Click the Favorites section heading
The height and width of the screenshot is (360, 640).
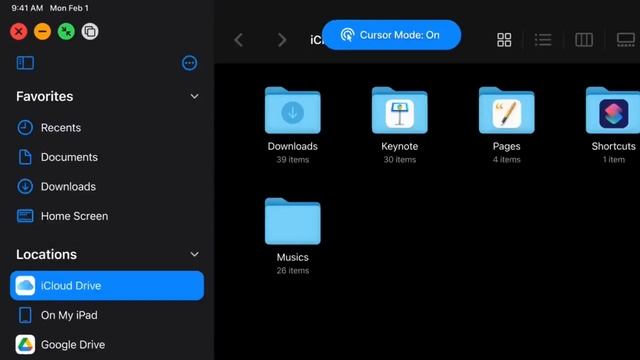tap(44, 97)
